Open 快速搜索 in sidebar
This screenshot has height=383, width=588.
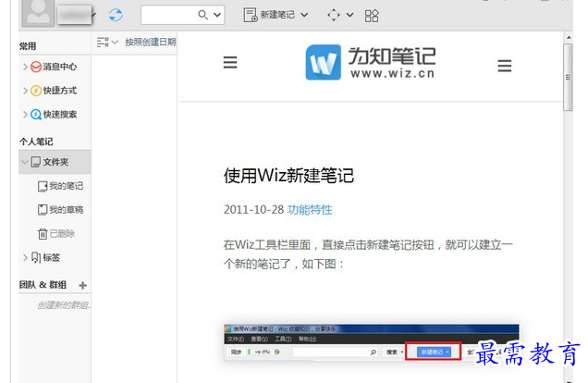pyautogui.click(x=59, y=114)
